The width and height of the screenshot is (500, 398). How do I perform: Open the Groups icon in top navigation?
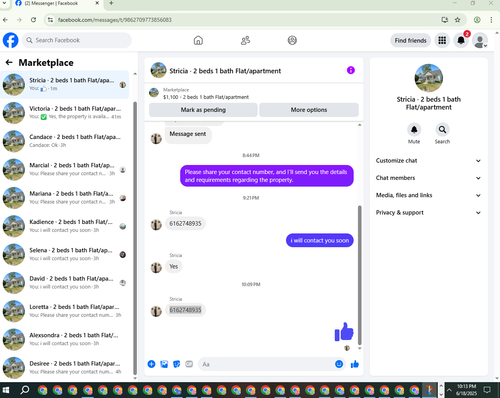coord(292,40)
